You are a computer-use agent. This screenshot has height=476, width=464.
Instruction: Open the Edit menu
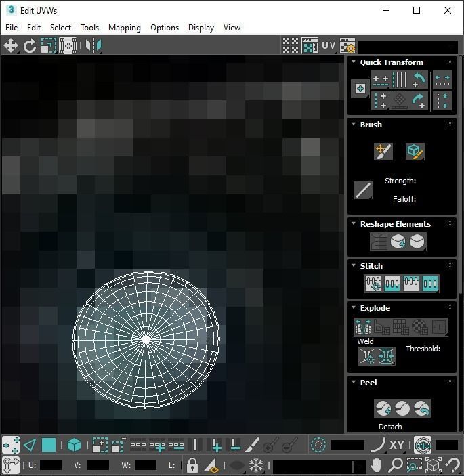tap(34, 28)
